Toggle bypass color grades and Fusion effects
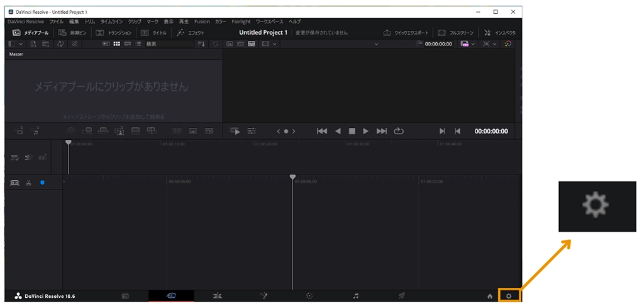 [x=508, y=43]
